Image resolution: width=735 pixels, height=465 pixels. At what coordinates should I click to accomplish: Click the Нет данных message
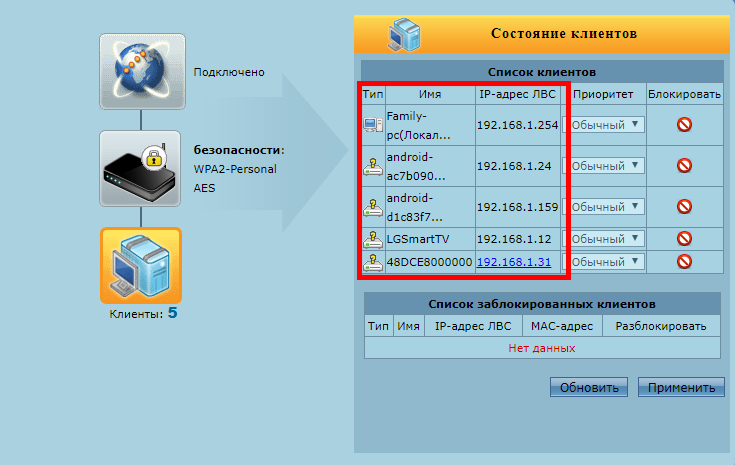click(x=542, y=348)
